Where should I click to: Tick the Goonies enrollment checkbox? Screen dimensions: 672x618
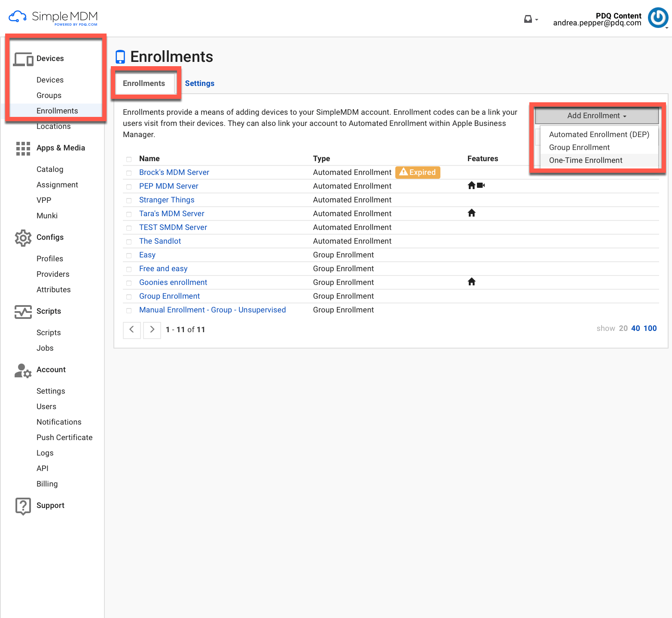[x=129, y=283]
